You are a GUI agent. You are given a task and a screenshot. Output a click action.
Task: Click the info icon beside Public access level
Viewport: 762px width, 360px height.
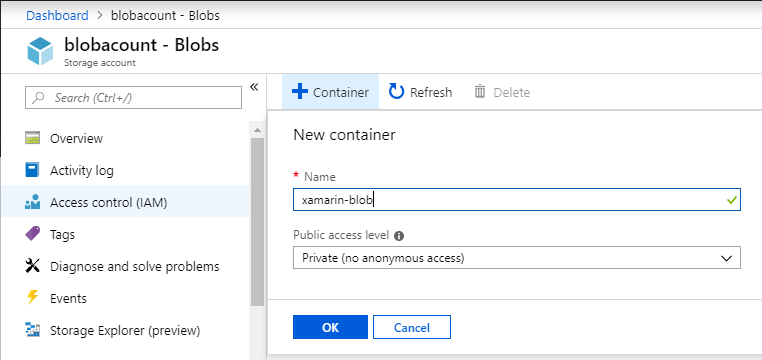point(399,236)
